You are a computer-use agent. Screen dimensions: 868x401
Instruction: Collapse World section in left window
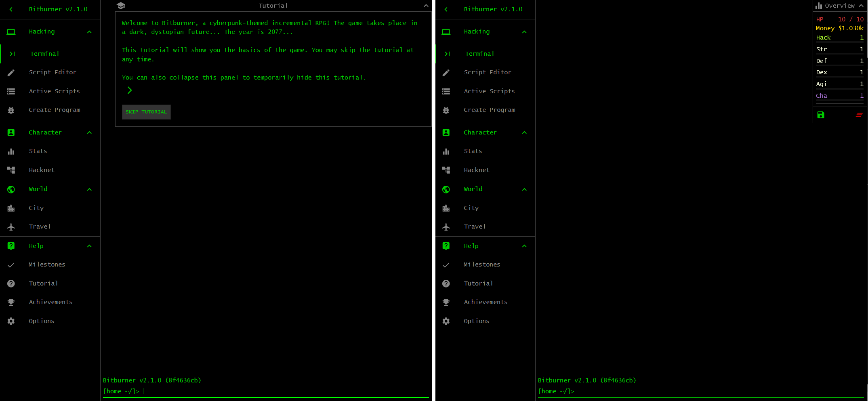coord(89,189)
